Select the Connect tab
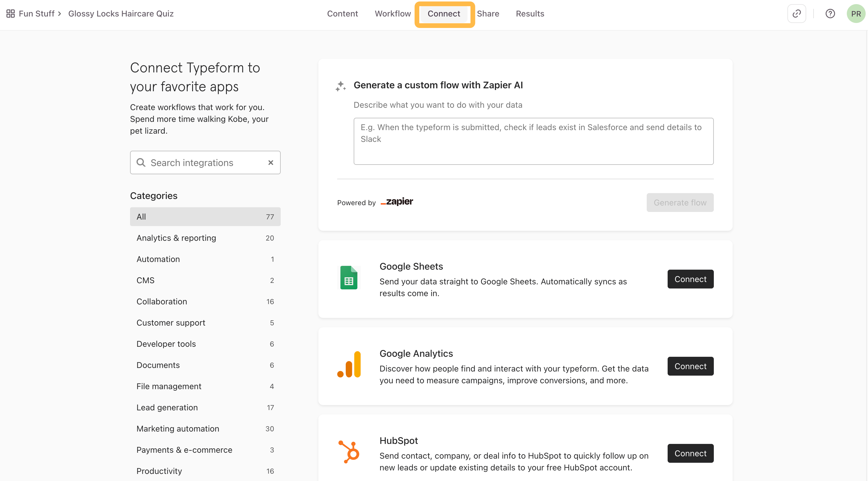 point(444,14)
